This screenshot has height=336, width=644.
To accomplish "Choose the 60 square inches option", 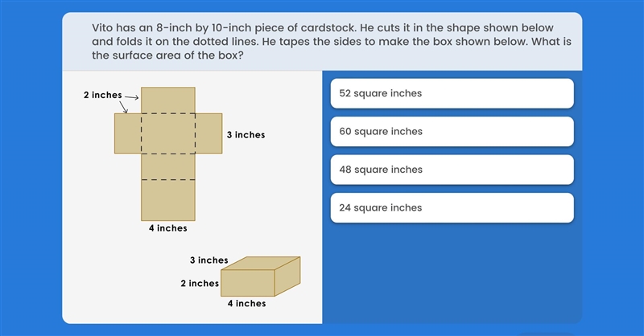I will click(x=452, y=132).
